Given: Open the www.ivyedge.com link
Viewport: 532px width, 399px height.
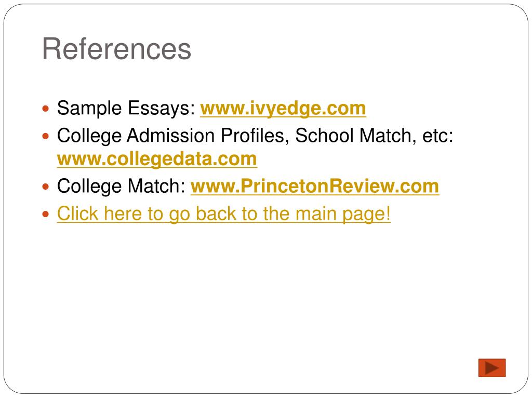Looking at the screenshot, I should (x=283, y=109).
